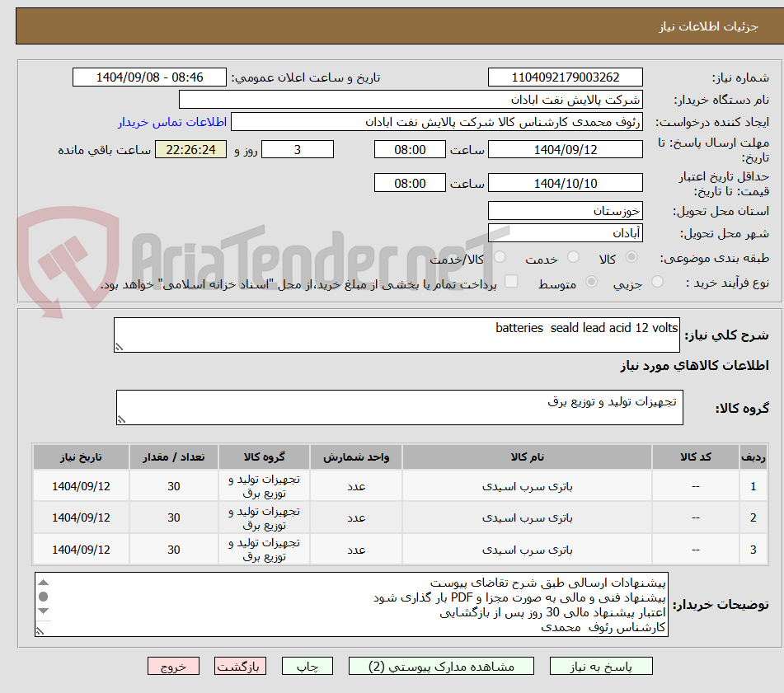Click the شماره نیاز field 1104092179003262

click(x=565, y=77)
